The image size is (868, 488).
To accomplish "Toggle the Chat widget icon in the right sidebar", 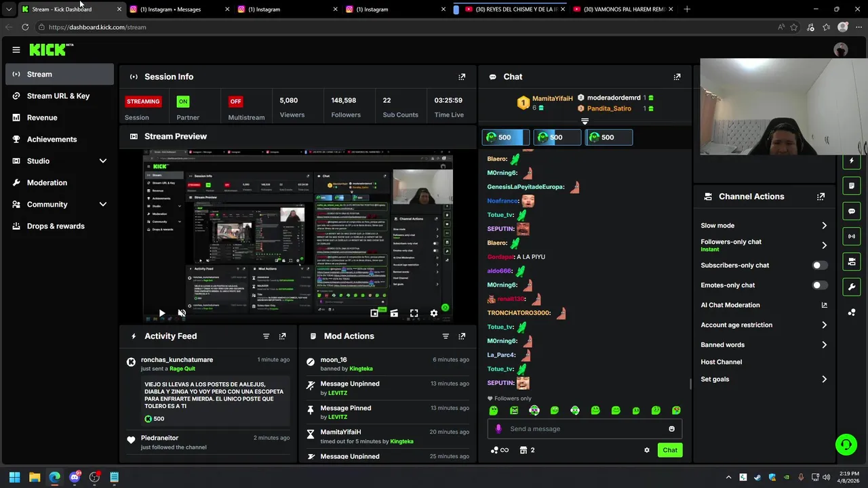I will 852,211.
